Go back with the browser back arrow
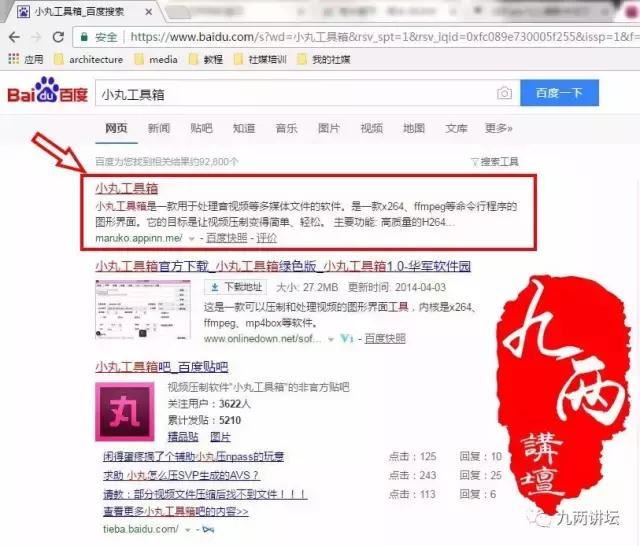 (x=14, y=37)
